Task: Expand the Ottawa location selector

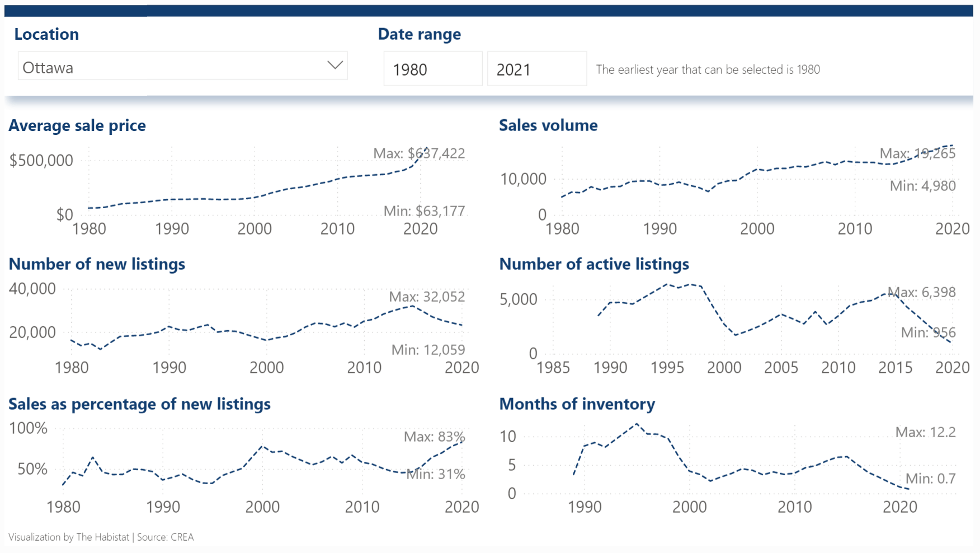Action: [x=334, y=66]
